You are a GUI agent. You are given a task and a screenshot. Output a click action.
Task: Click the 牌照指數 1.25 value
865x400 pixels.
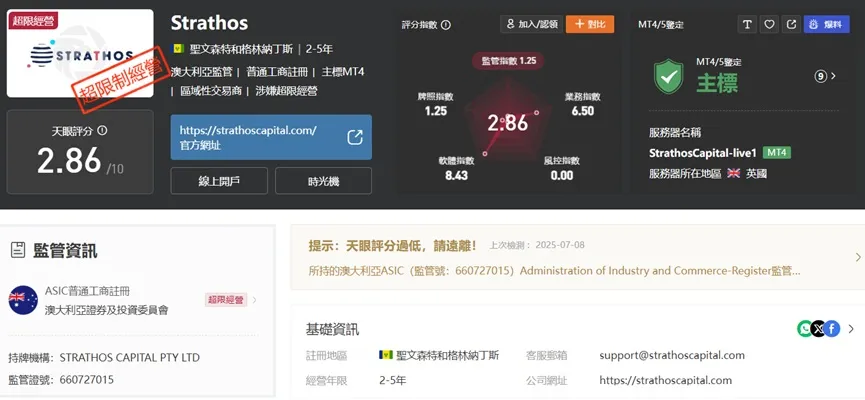tap(436, 111)
